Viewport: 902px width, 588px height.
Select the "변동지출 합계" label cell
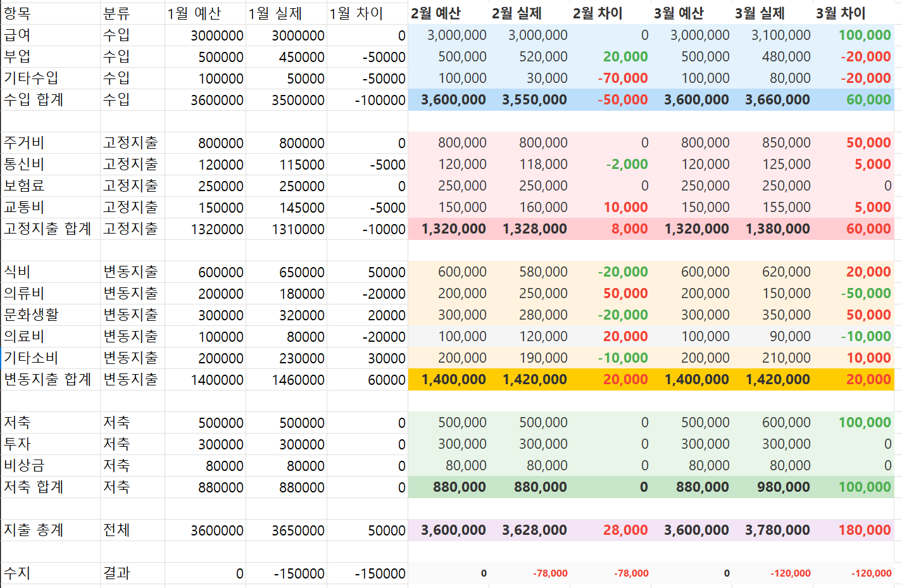pyautogui.click(x=51, y=380)
